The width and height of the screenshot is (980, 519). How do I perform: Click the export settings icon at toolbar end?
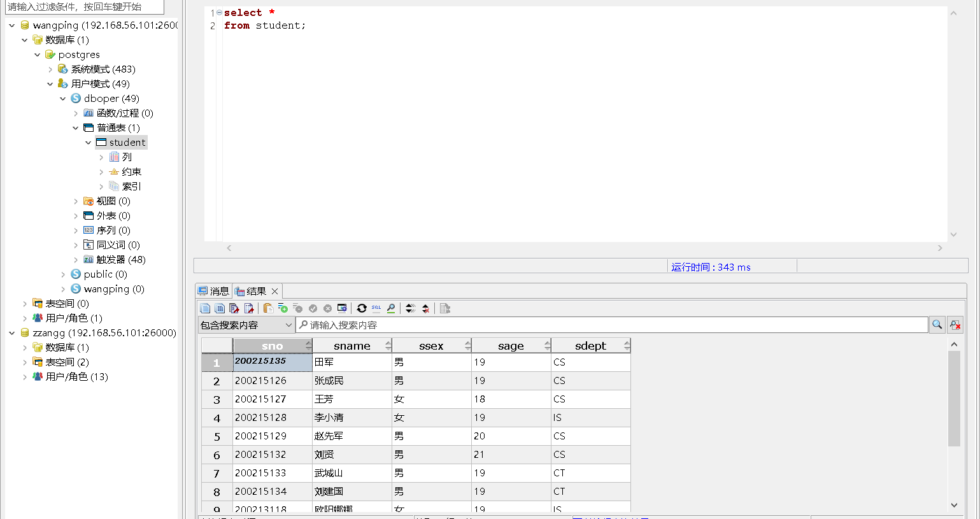click(x=445, y=308)
